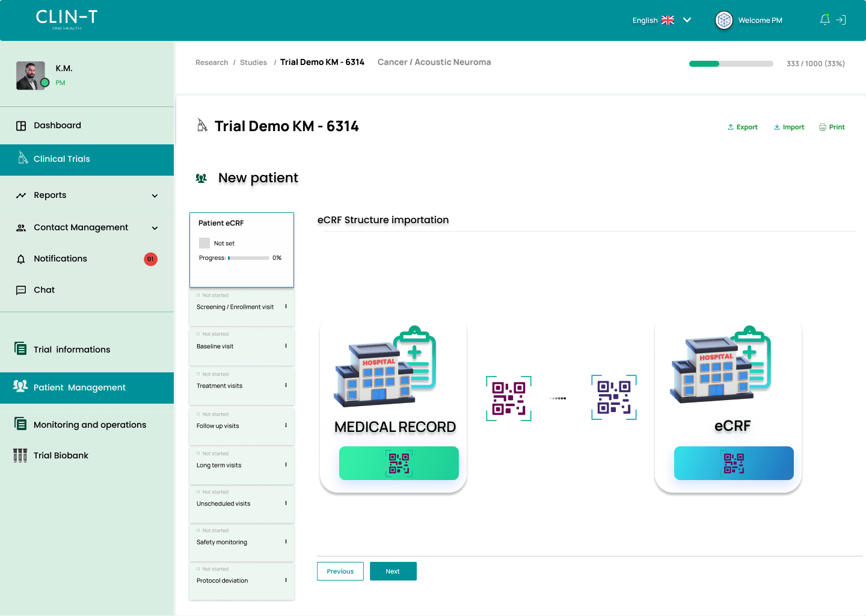Print the trial page
Image resolution: width=866 pixels, height=616 pixels.
tap(832, 127)
